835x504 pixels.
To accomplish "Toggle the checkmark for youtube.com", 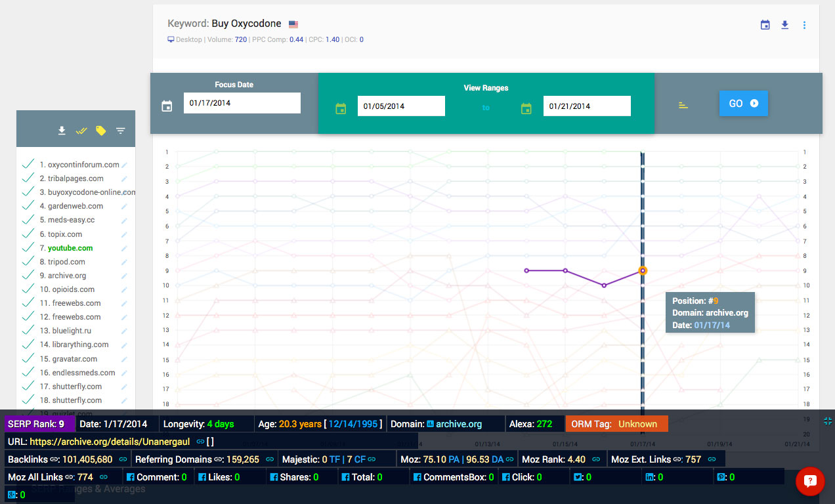I will 28,247.
